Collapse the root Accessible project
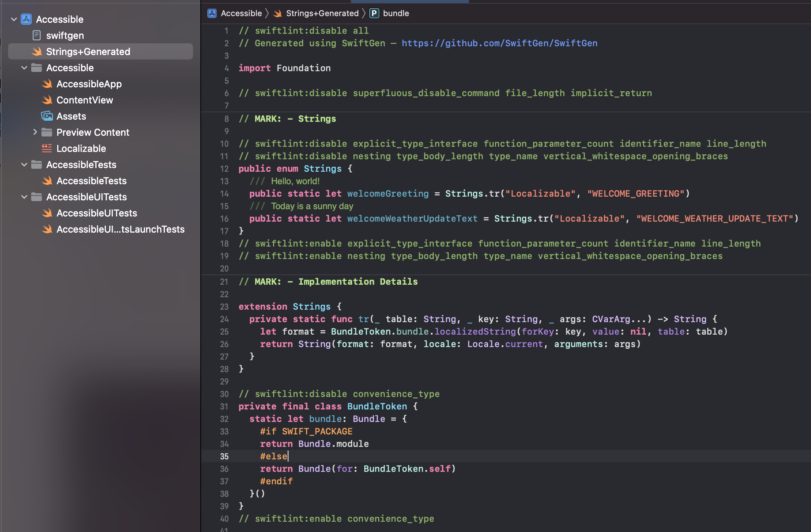Viewport: 811px width, 532px height. (x=14, y=19)
